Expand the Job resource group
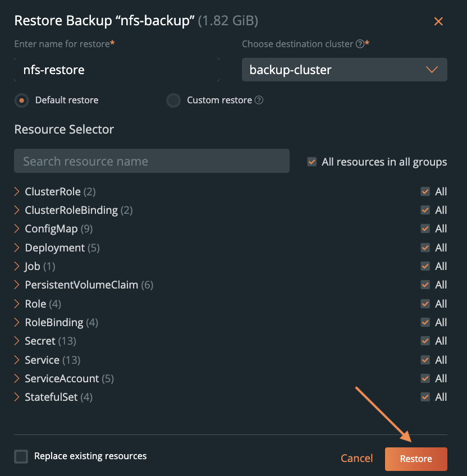This screenshot has width=467, height=476. (17, 267)
